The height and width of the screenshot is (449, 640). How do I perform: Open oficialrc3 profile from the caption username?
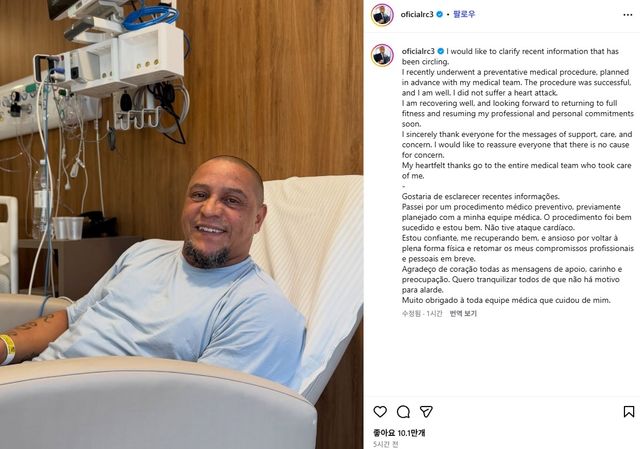point(418,51)
